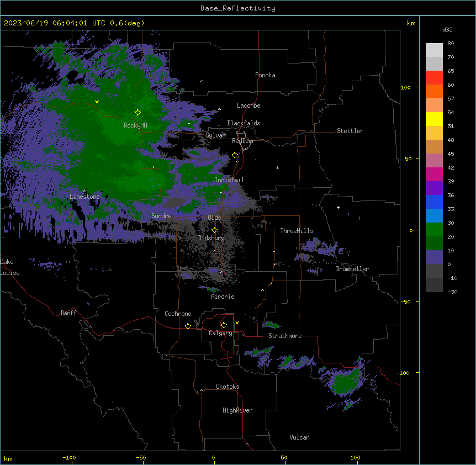Click the RockyMH label
This screenshot has height=465, width=476.
tap(135, 125)
